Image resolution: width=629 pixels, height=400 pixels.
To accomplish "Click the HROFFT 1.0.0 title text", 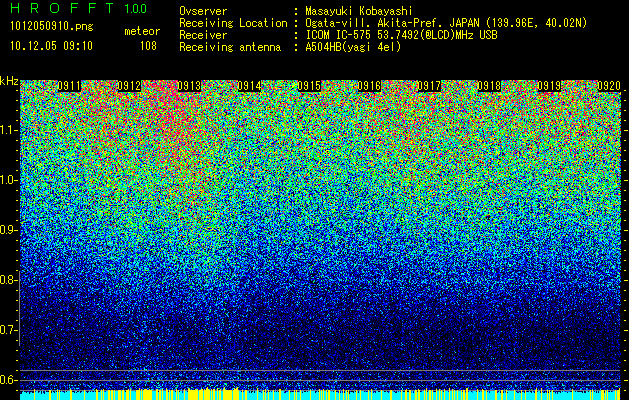I will pos(79,8).
